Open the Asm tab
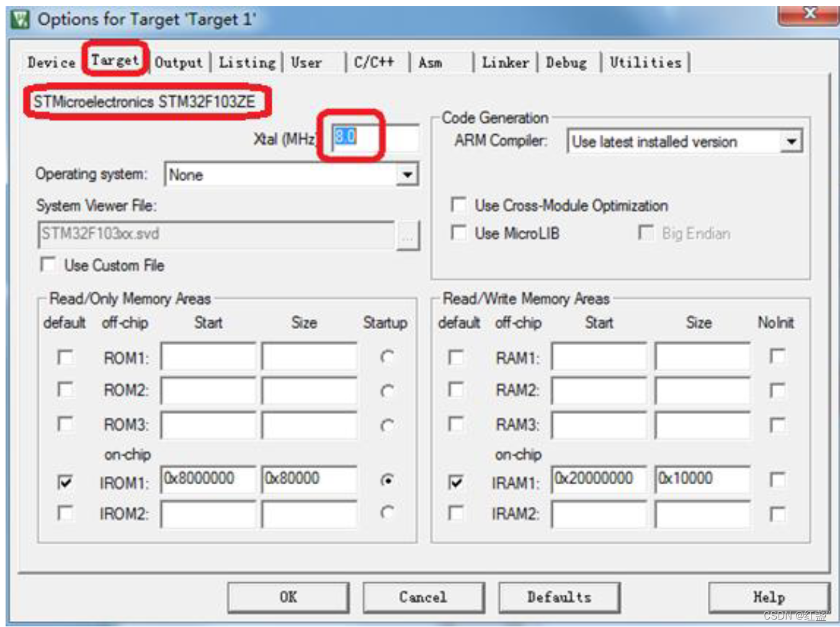This screenshot has width=840, height=627. [431, 62]
